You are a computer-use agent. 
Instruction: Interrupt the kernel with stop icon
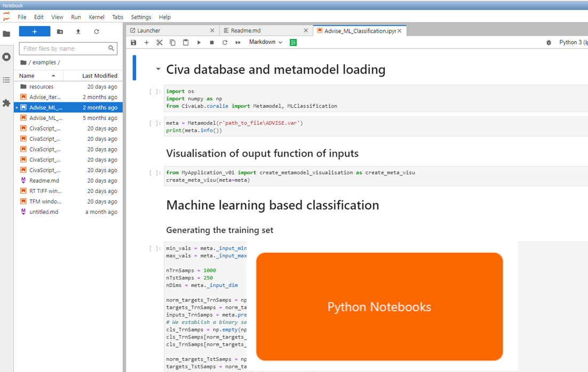(x=212, y=42)
